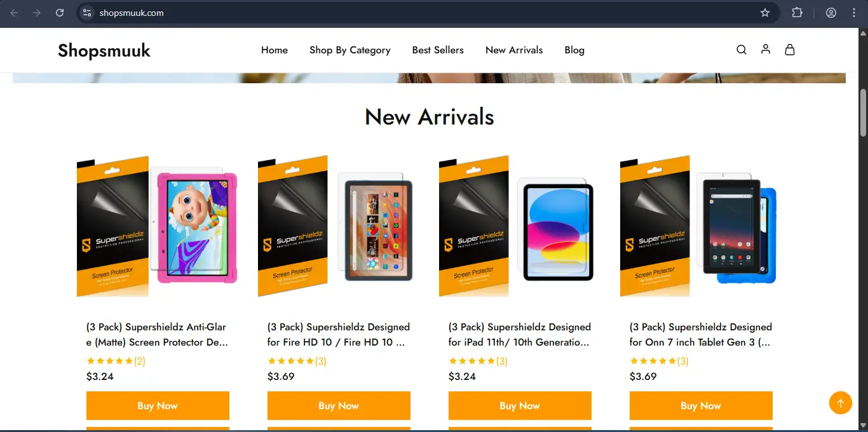Bookmark this page with star icon

click(765, 13)
